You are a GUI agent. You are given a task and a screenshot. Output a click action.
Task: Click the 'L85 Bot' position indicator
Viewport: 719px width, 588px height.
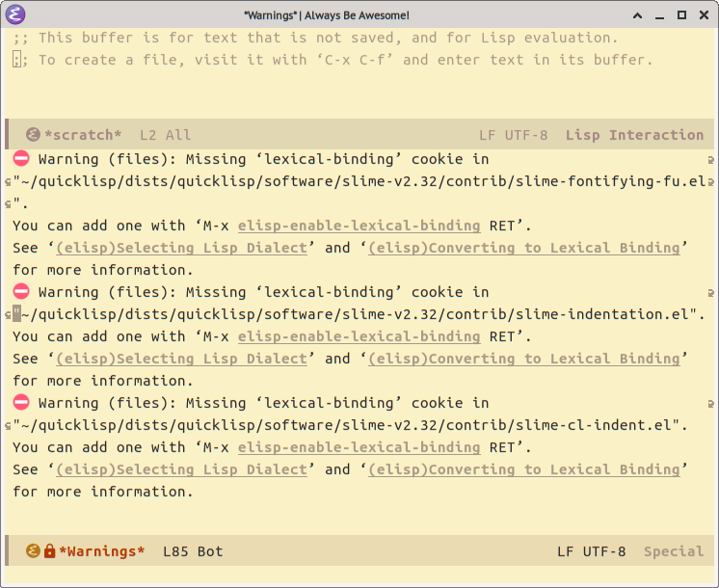(193, 550)
